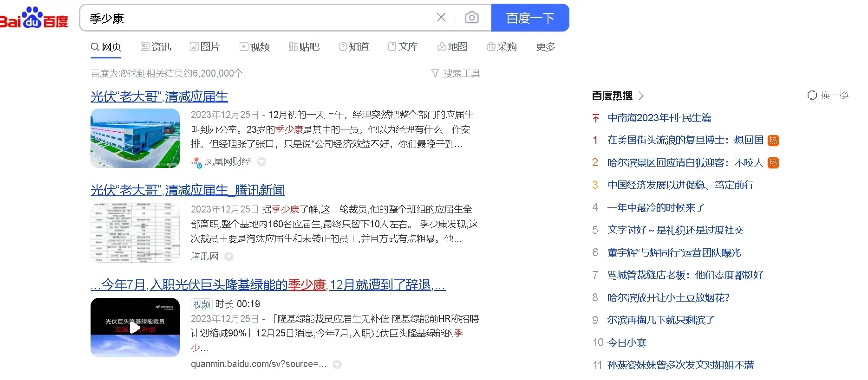Open the 采购 tab
Screen dimensions: 868x380
click(502, 47)
